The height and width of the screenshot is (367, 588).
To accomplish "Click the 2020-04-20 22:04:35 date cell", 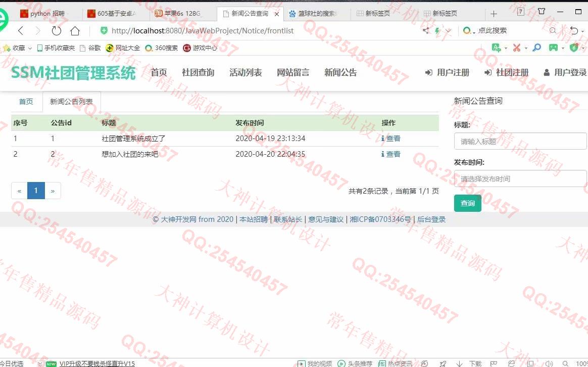I will coord(270,154).
